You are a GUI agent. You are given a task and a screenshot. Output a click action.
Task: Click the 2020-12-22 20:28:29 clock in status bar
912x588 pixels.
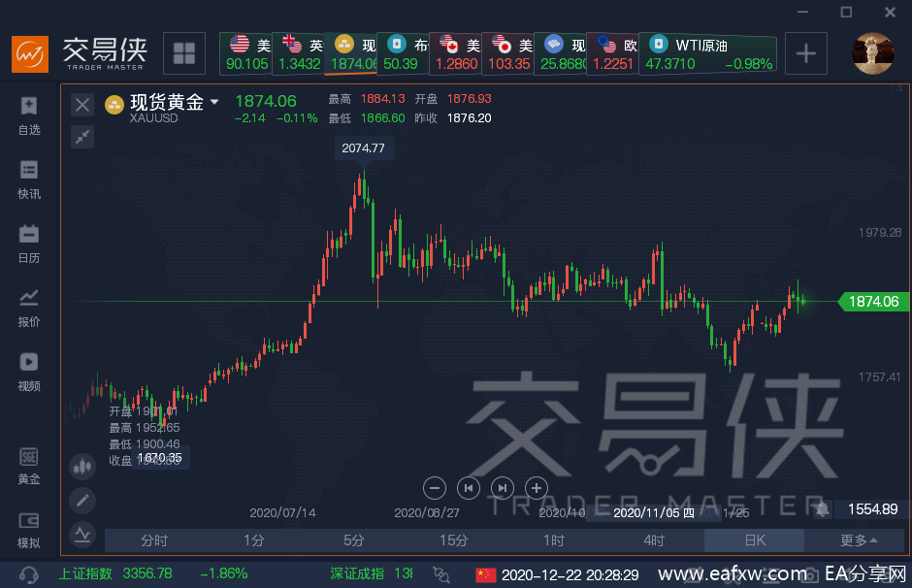(570, 575)
